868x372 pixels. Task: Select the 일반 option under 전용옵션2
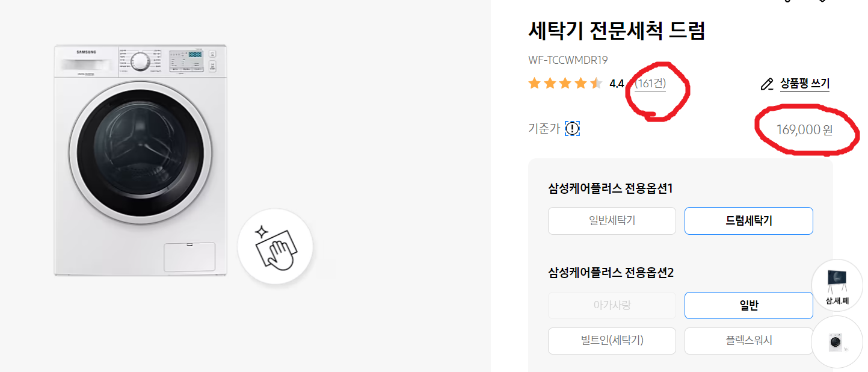(x=748, y=305)
